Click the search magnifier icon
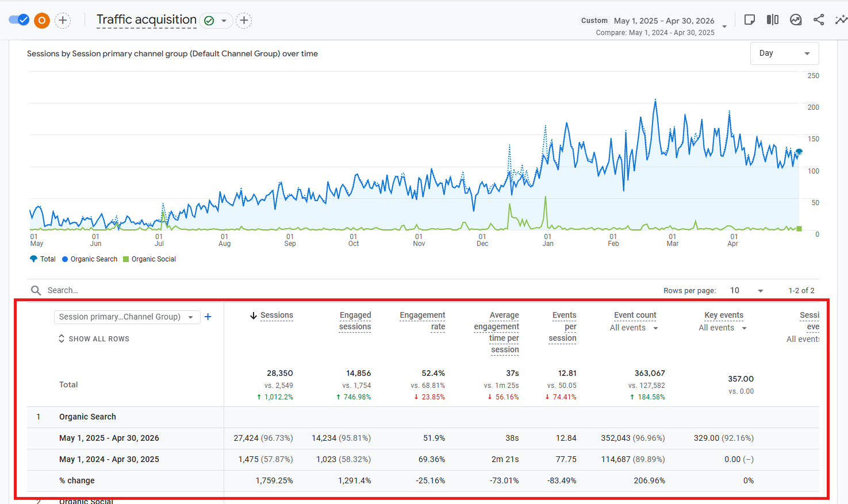This screenshot has height=504, width=848. [x=36, y=290]
